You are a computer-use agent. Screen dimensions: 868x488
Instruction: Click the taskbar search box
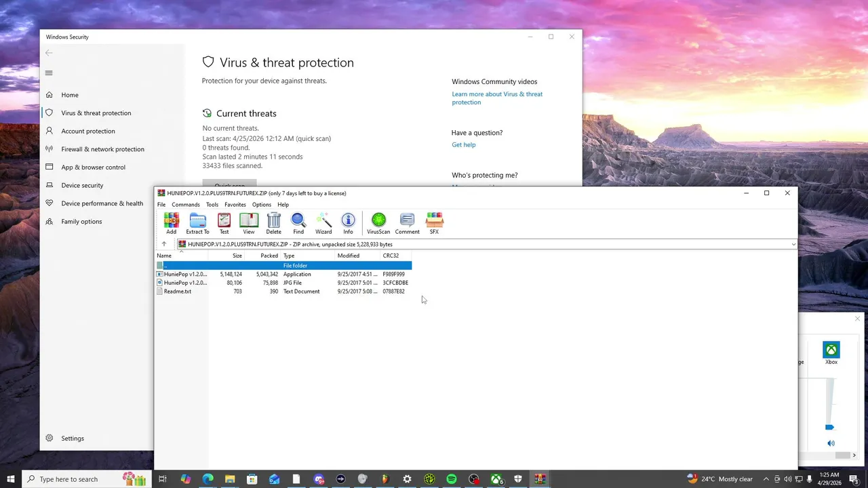click(86, 479)
